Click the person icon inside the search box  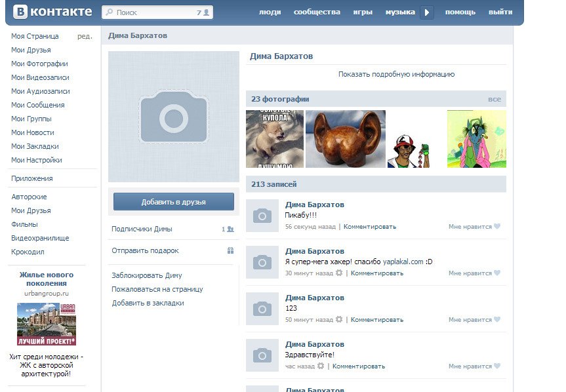pyautogui.click(x=207, y=12)
